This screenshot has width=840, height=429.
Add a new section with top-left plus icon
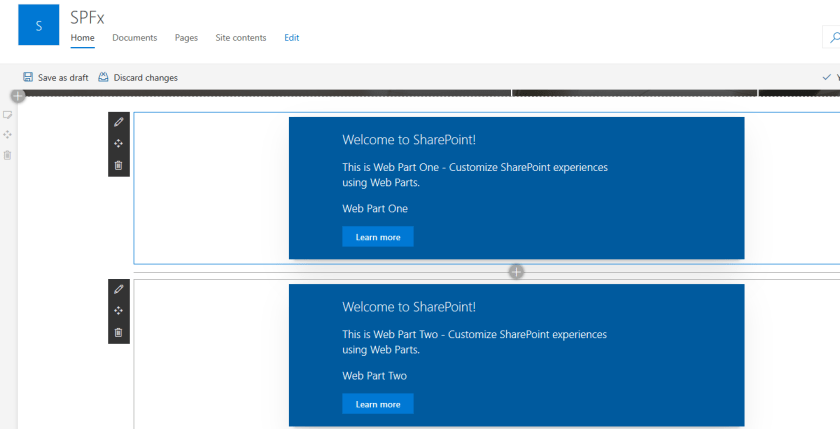click(18, 96)
